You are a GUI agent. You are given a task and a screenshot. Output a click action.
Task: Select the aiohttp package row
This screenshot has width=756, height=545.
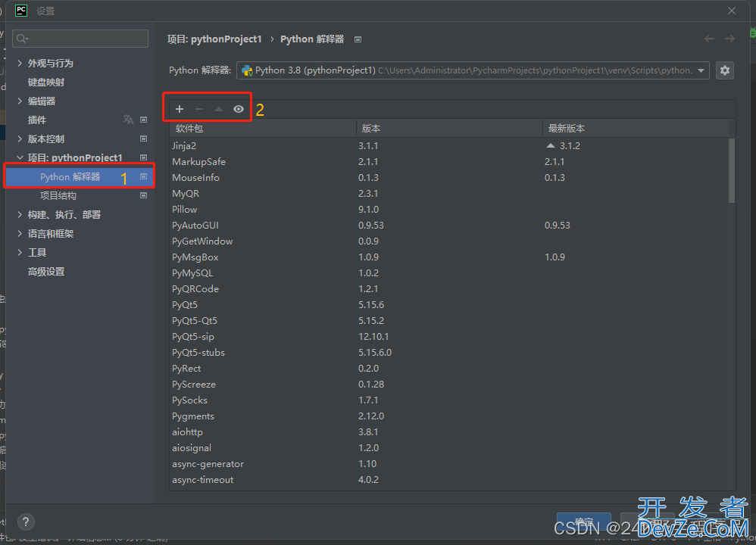point(449,431)
